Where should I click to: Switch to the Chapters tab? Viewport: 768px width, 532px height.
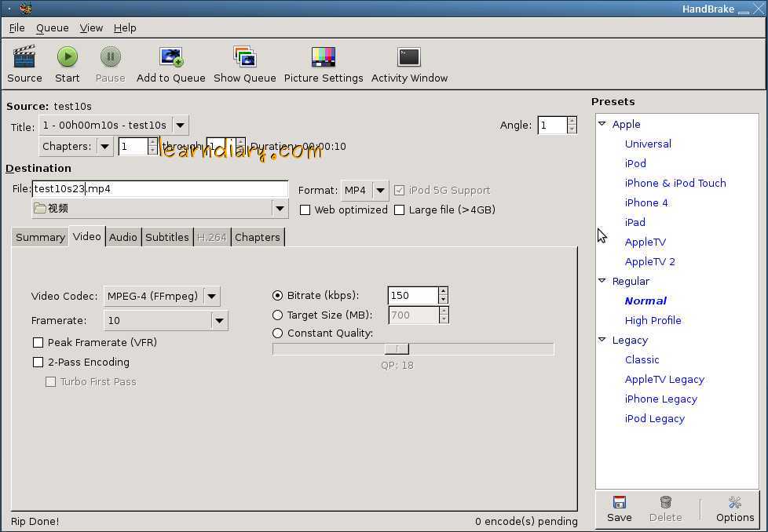[257, 238]
